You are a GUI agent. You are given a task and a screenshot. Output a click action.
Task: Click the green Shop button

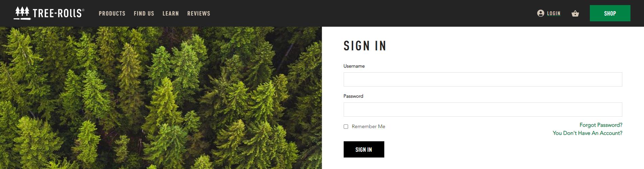(610, 13)
